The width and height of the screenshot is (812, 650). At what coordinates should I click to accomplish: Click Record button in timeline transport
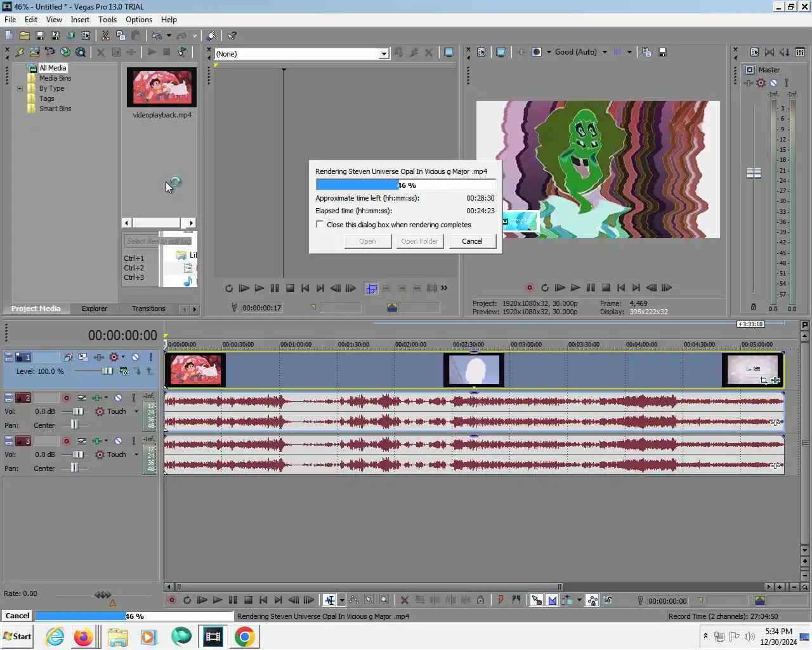pos(171,600)
